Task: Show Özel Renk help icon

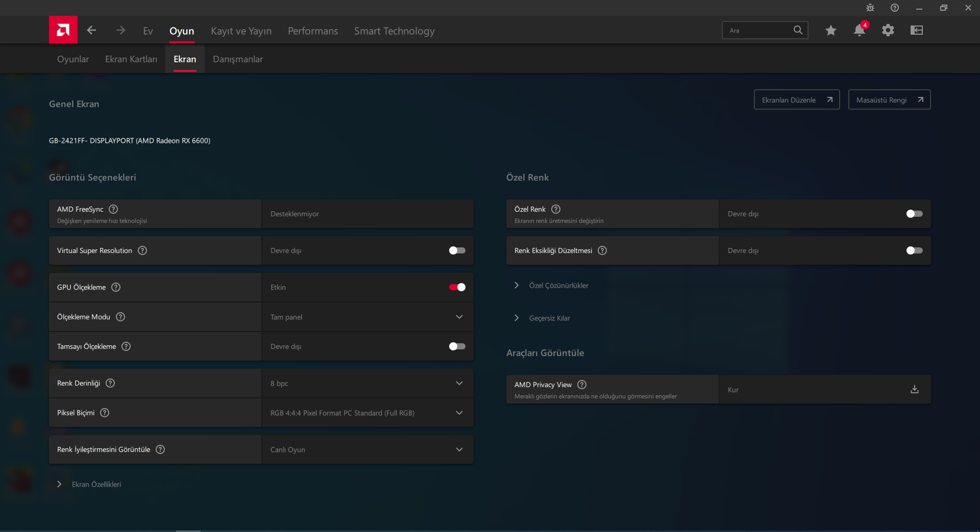Action: tap(556, 209)
